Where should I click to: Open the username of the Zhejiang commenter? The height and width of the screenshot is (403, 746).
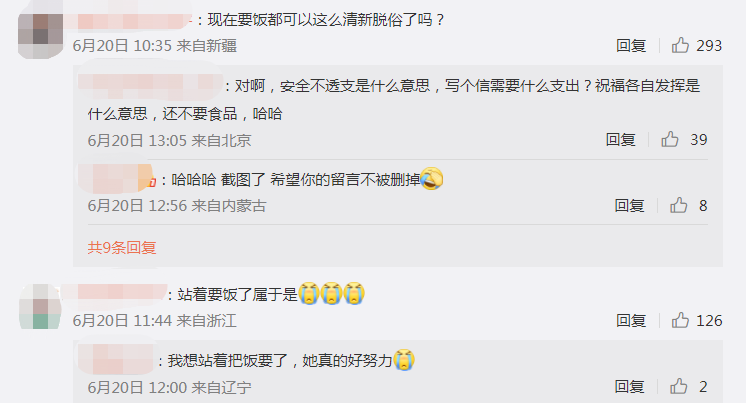point(119,292)
